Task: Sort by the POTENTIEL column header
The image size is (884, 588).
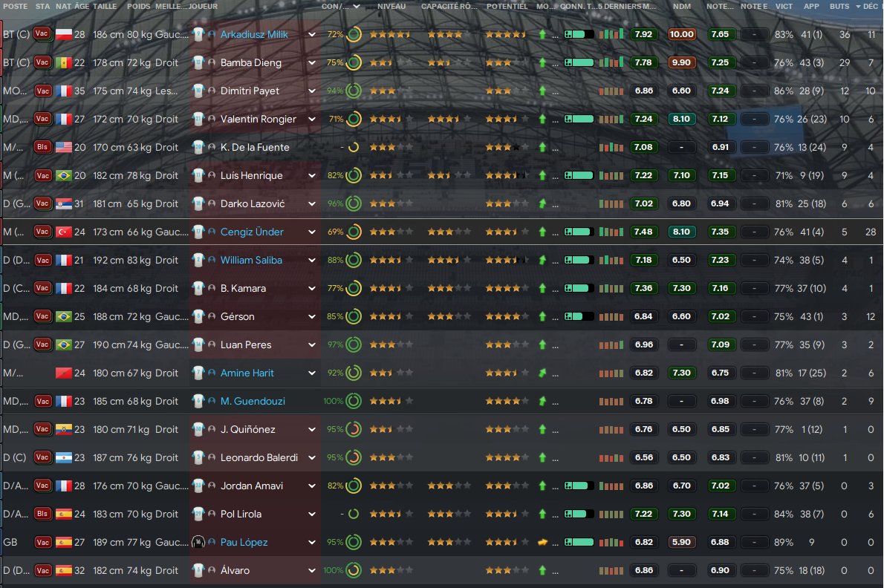Action: click(507, 6)
